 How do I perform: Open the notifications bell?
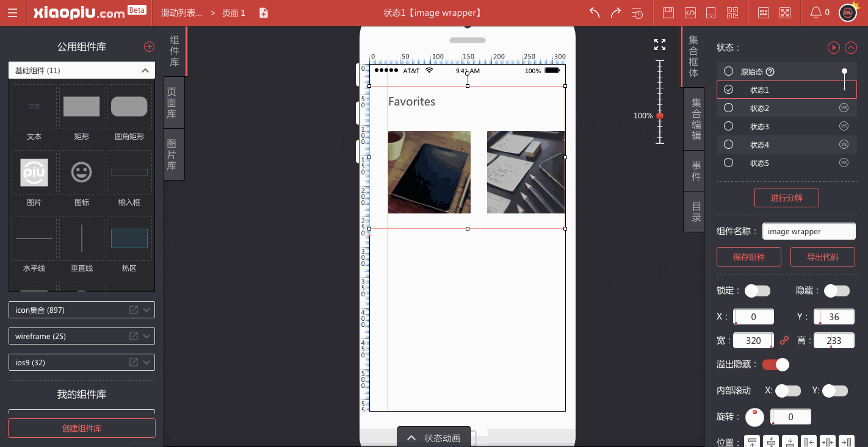coord(816,12)
